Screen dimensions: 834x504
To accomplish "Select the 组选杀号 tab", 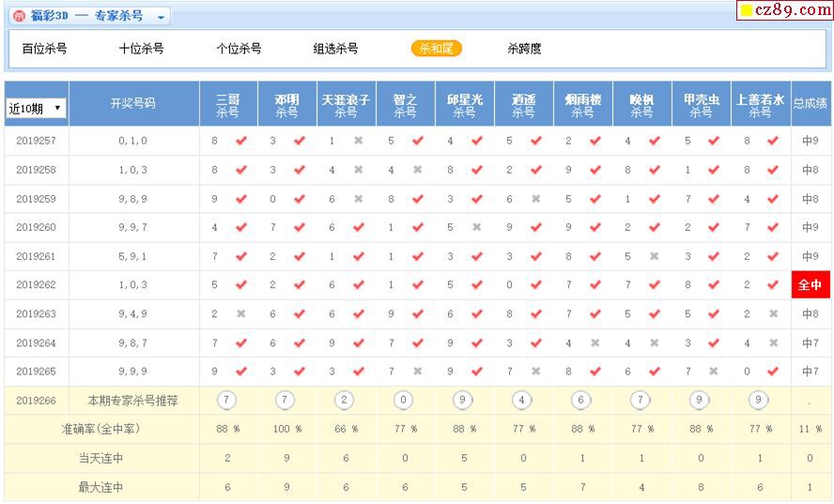I will (335, 49).
